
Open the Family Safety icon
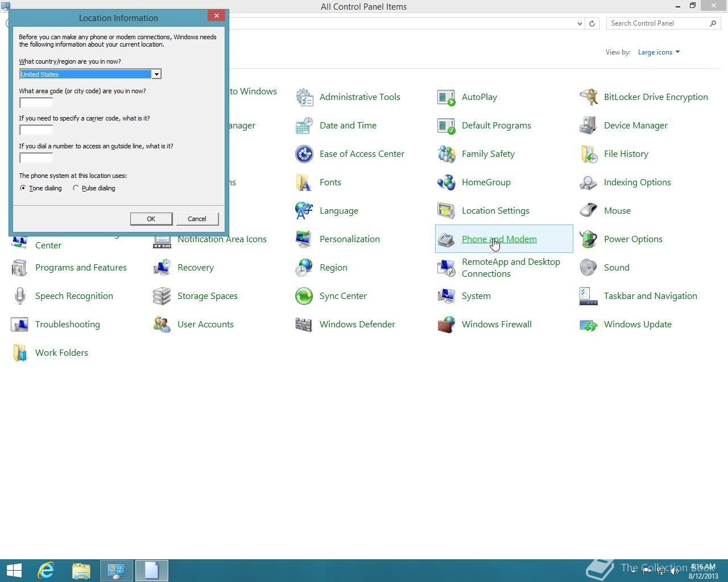click(446, 154)
